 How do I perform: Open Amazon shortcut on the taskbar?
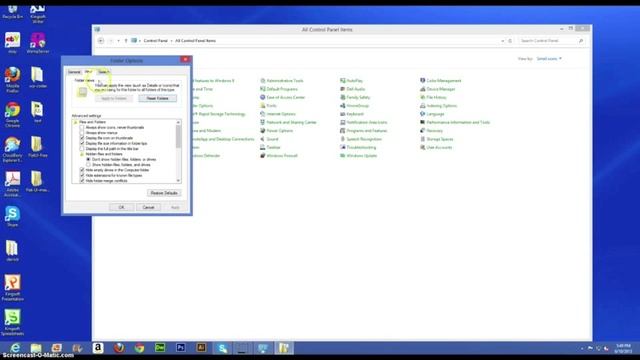point(98,348)
